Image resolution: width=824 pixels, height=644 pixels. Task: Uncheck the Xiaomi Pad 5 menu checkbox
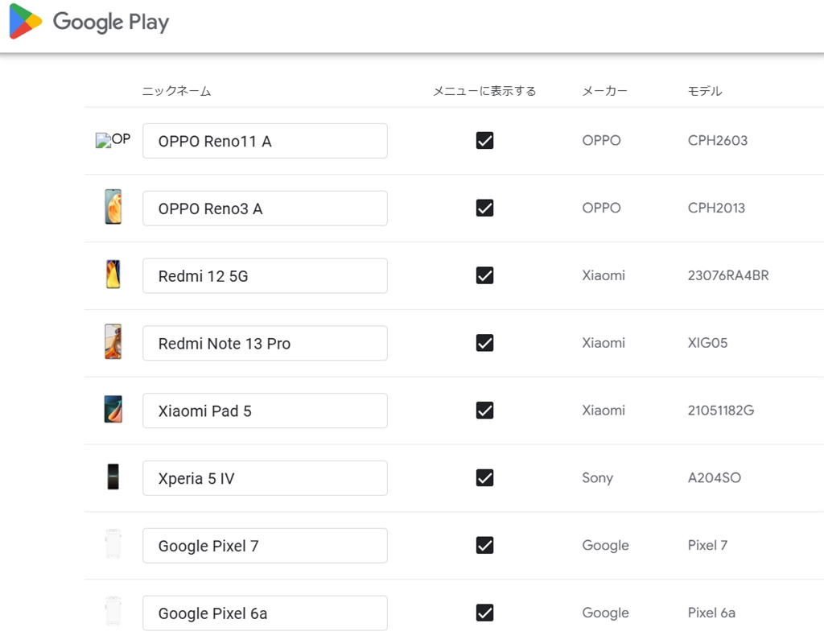coord(484,411)
